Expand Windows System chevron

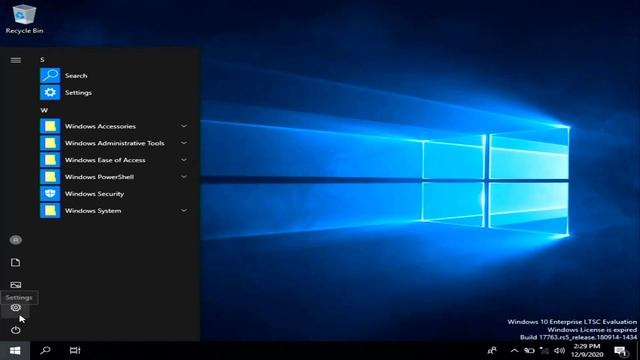184,211
